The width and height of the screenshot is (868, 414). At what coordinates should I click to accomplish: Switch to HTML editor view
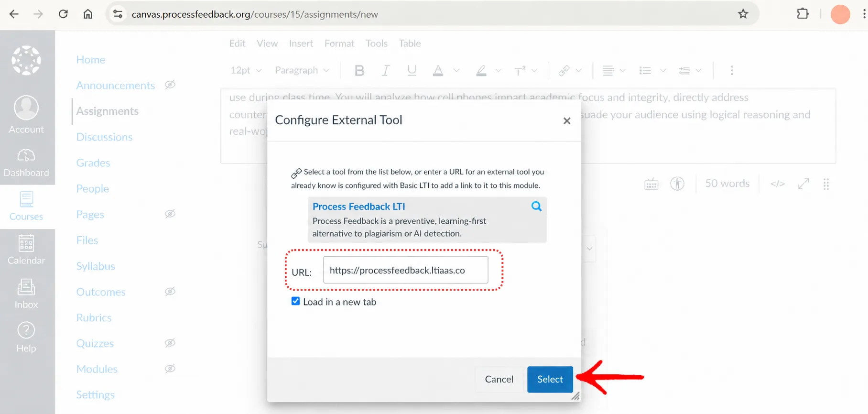point(778,184)
